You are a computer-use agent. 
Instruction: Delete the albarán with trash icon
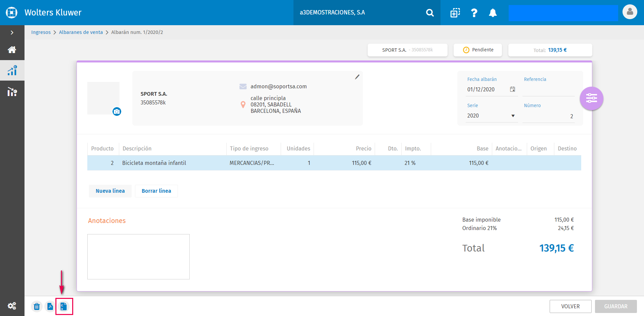[37, 306]
